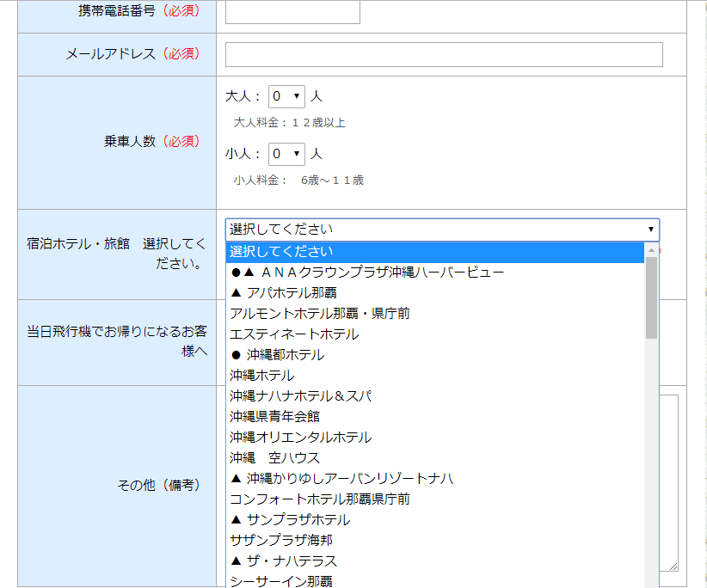Open the child (小人) passenger count dropdown
The height and width of the screenshot is (588, 707).
pyautogui.click(x=286, y=154)
